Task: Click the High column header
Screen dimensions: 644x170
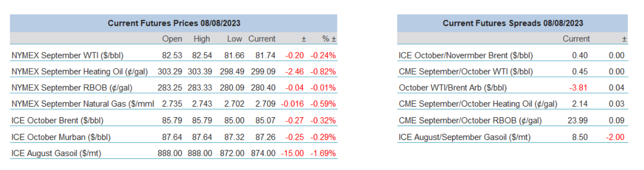Action: 202,39
